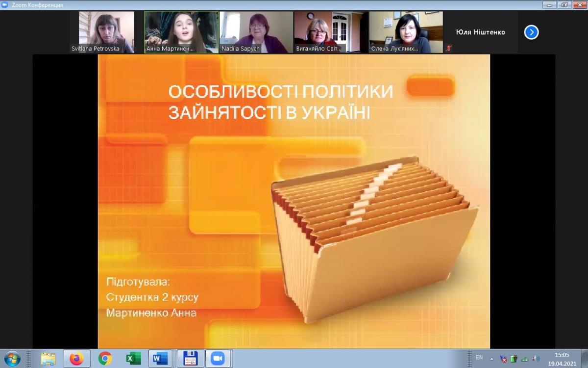
Task: Show next page of participant videos
Action: pos(531,32)
